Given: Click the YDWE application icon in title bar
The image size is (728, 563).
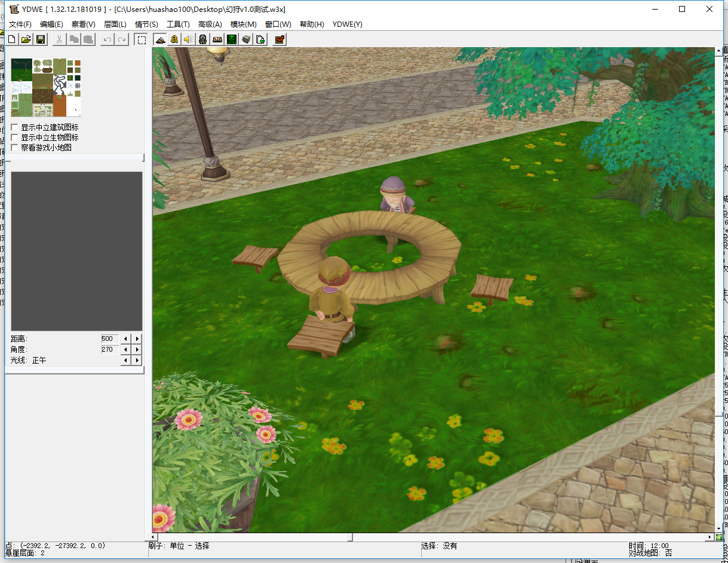Looking at the screenshot, I should tap(14, 9).
